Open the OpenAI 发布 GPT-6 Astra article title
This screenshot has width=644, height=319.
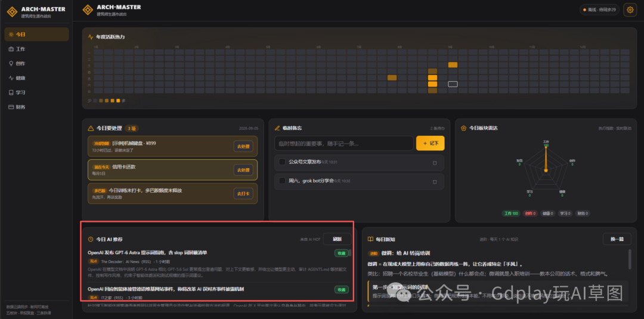tap(147, 253)
